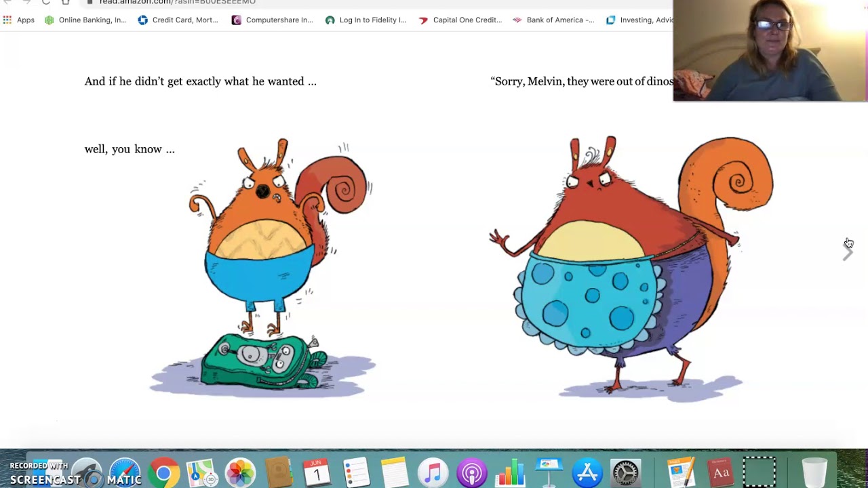Launch Music app from the dock

(x=433, y=473)
